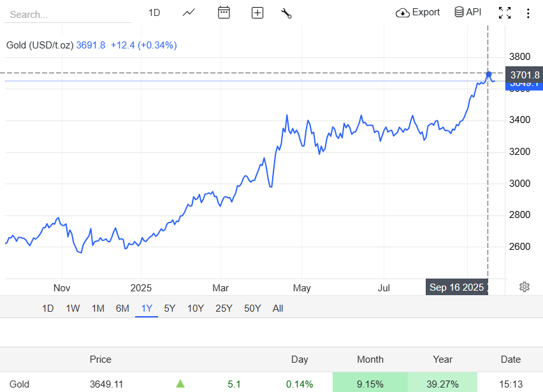
Task: Open the API database option
Action: pos(468,13)
